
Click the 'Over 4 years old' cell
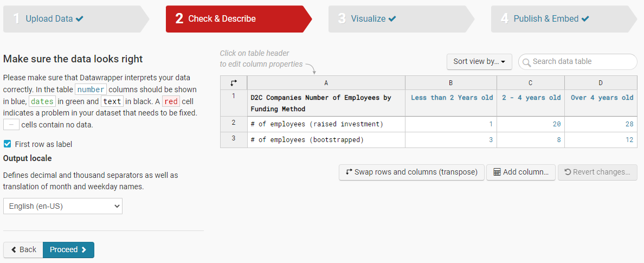(601, 103)
